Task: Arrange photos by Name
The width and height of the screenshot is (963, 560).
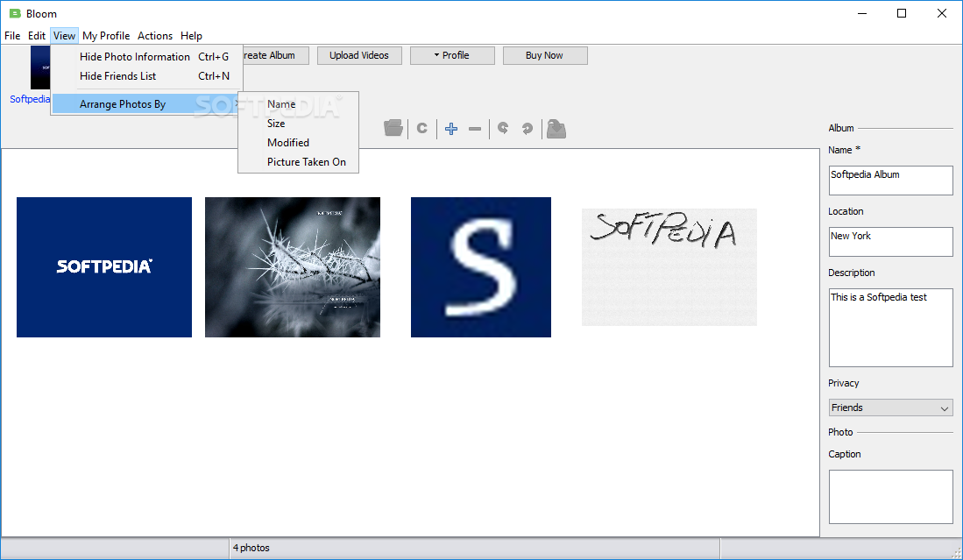Action: [x=299, y=104]
